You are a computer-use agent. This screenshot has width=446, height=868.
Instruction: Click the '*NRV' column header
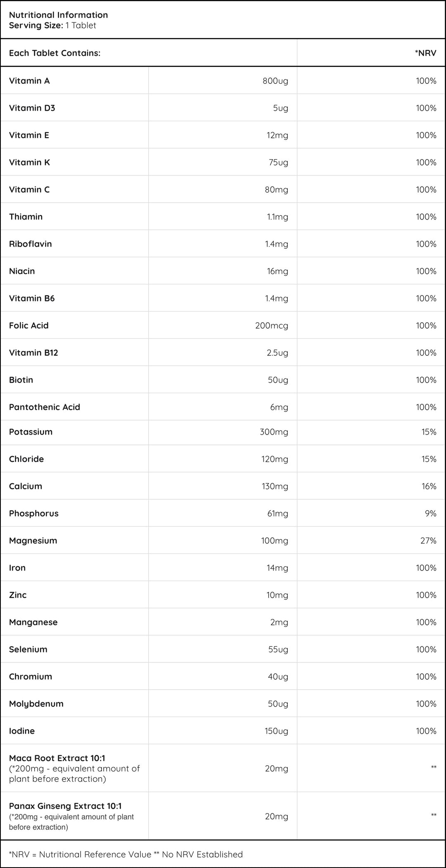click(425, 53)
